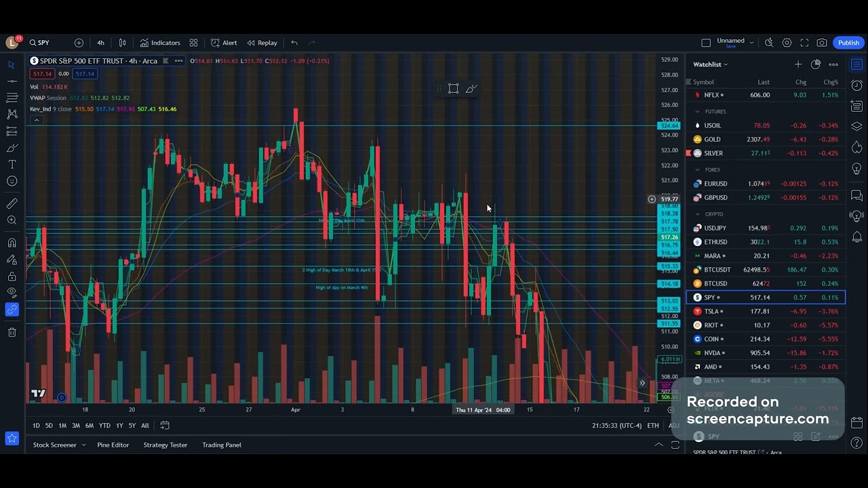Click the redo arrow
The width and height of the screenshot is (868, 488).
click(312, 43)
